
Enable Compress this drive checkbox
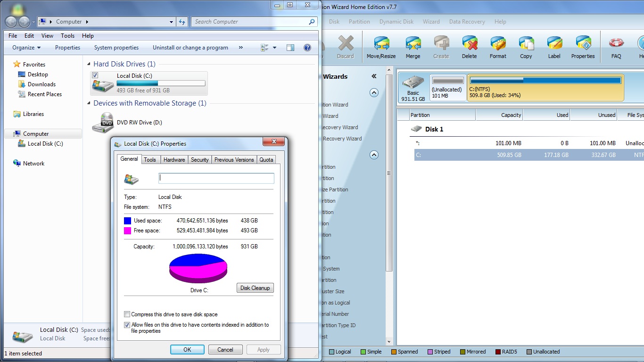click(127, 314)
